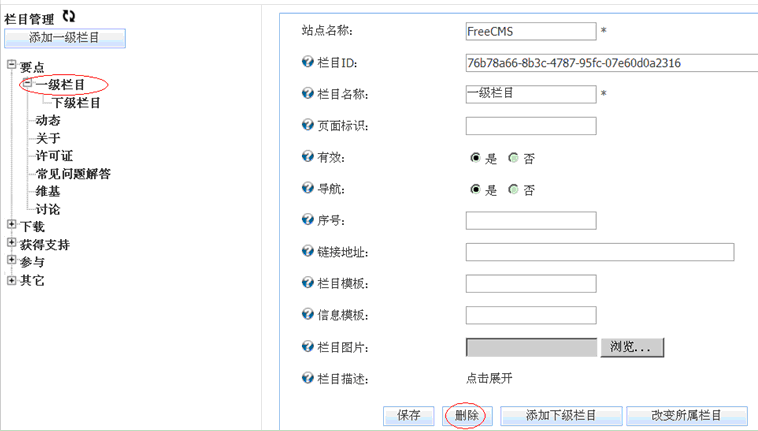Click help icon next to 栏目ID

pos(307,61)
